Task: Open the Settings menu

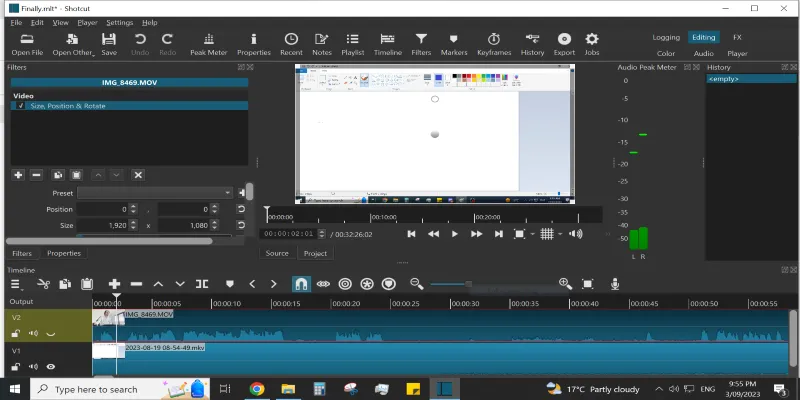Action: pos(119,22)
